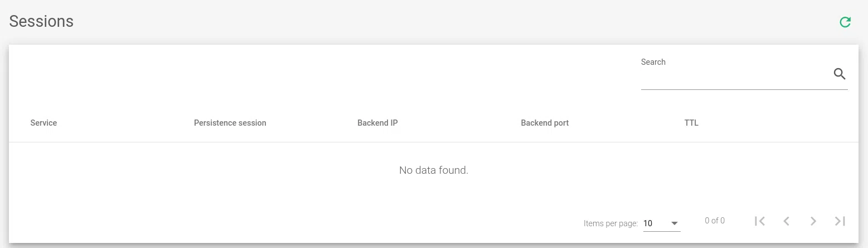Viewport: 868px width, 248px height.
Task: Go to the next page
Action: coord(813,221)
